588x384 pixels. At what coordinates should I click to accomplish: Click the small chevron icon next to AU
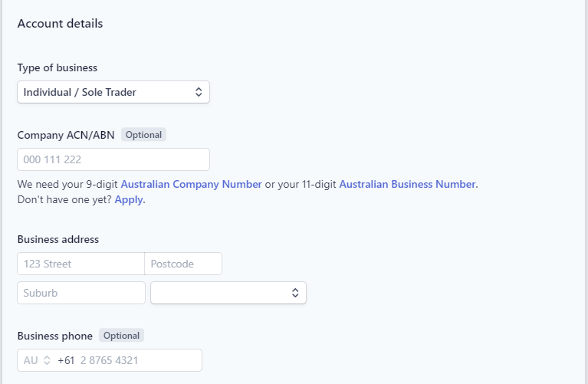(x=47, y=360)
